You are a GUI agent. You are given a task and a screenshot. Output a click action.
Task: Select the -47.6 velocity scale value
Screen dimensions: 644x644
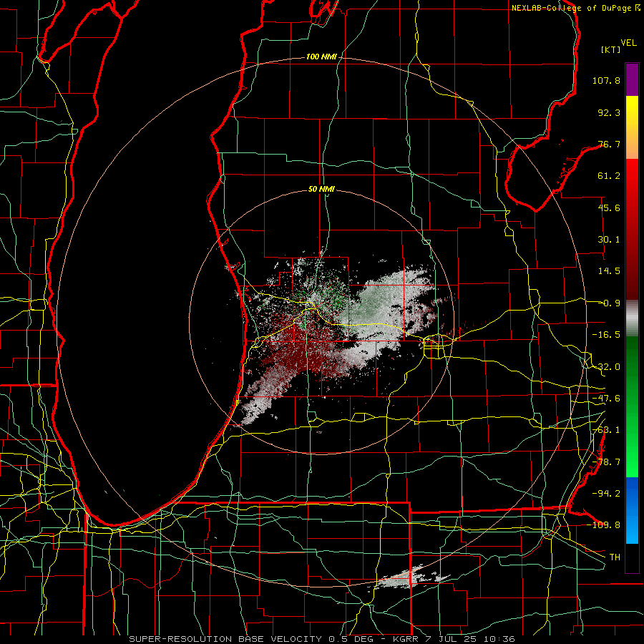tap(606, 399)
